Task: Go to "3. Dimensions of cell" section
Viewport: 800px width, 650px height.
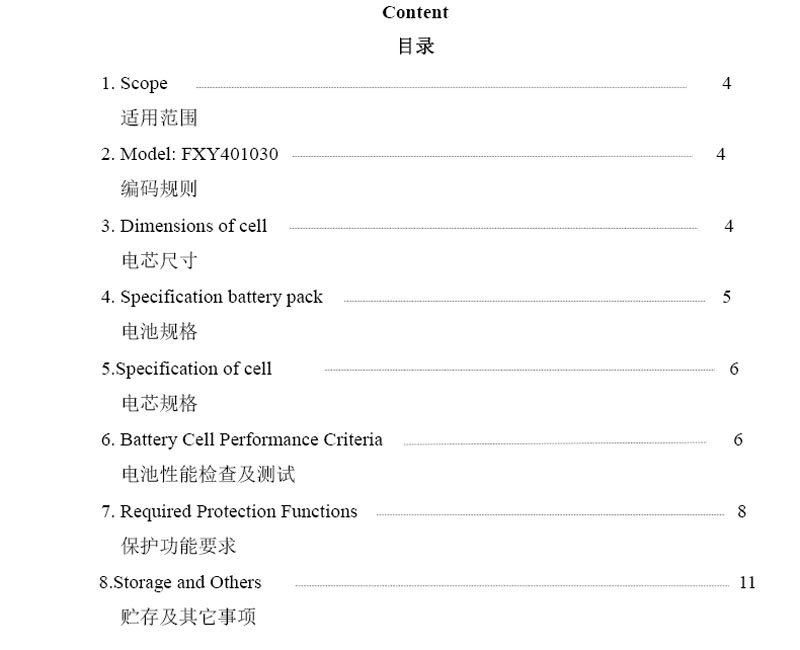Action: (x=184, y=226)
